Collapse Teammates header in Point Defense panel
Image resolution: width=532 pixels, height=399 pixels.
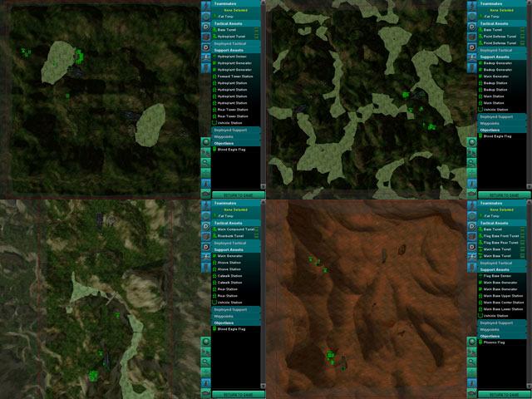point(502,3)
